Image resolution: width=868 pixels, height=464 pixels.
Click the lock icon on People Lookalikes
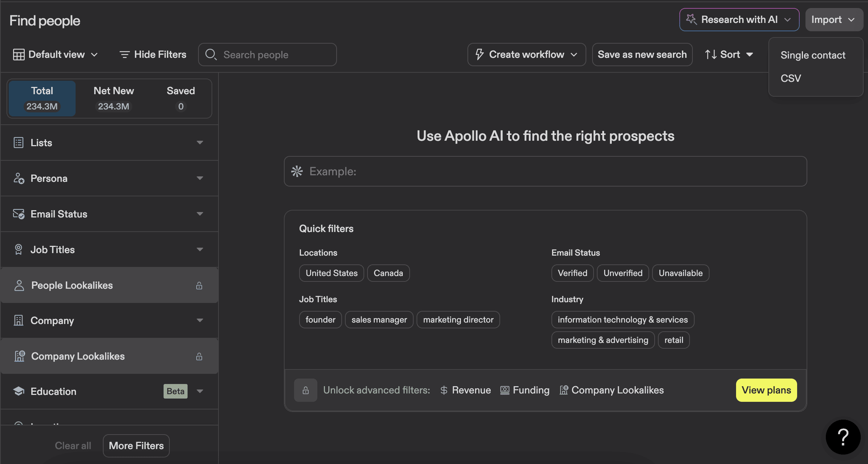tap(199, 286)
